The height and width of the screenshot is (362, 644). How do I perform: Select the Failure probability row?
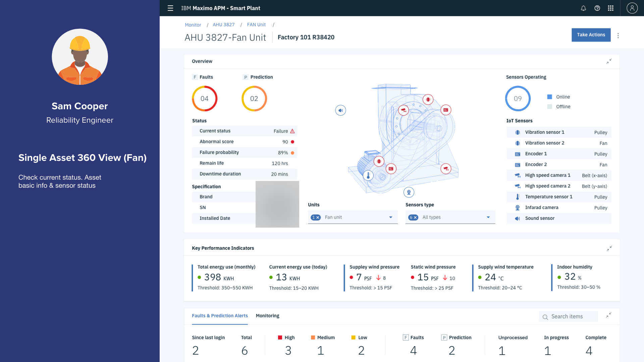point(245,153)
